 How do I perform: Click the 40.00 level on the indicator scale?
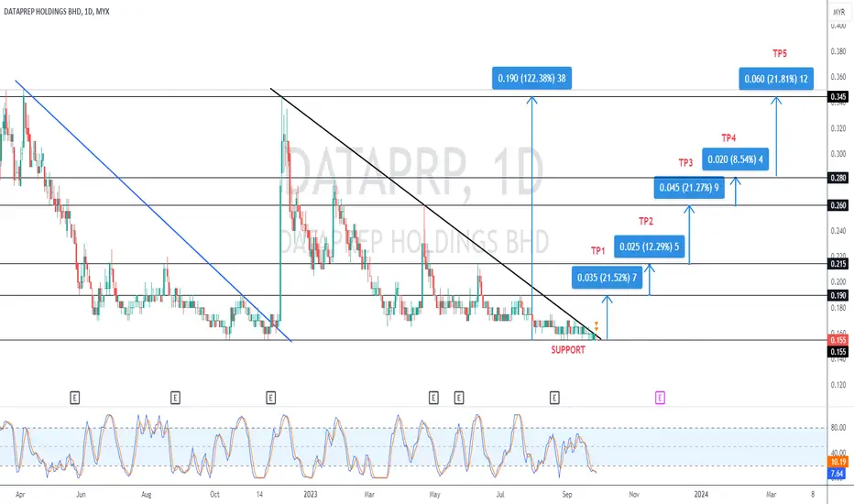tap(838, 453)
